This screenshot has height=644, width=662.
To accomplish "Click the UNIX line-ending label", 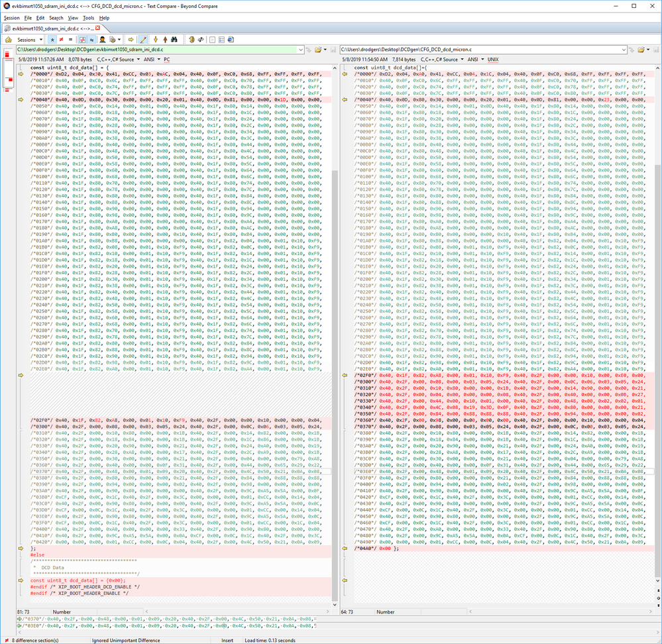I will (x=493, y=60).
